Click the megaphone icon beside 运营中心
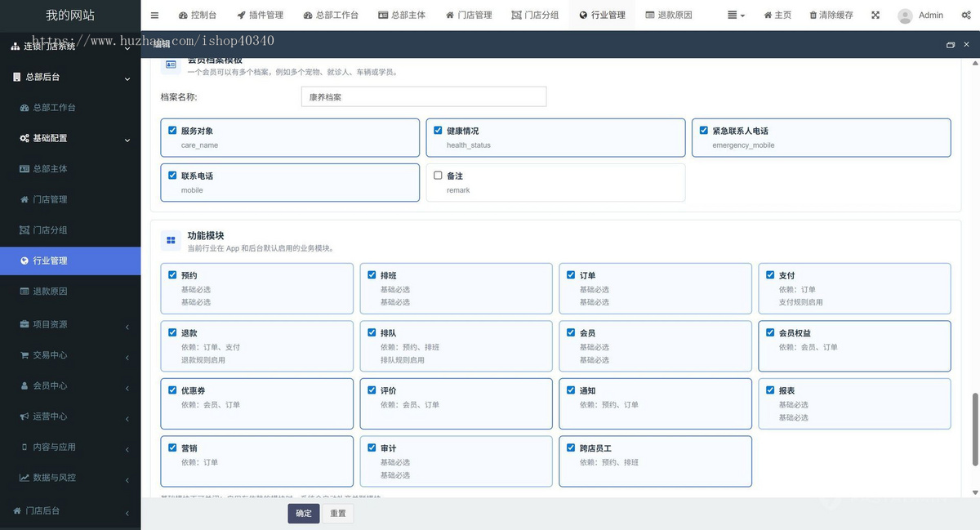Image resolution: width=980 pixels, height=530 pixels. (x=24, y=416)
